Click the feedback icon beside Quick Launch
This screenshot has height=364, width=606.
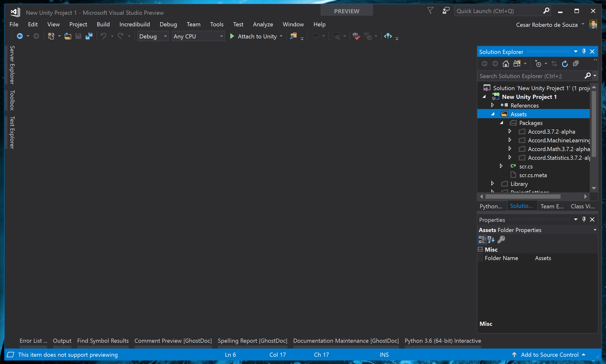pos(446,11)
